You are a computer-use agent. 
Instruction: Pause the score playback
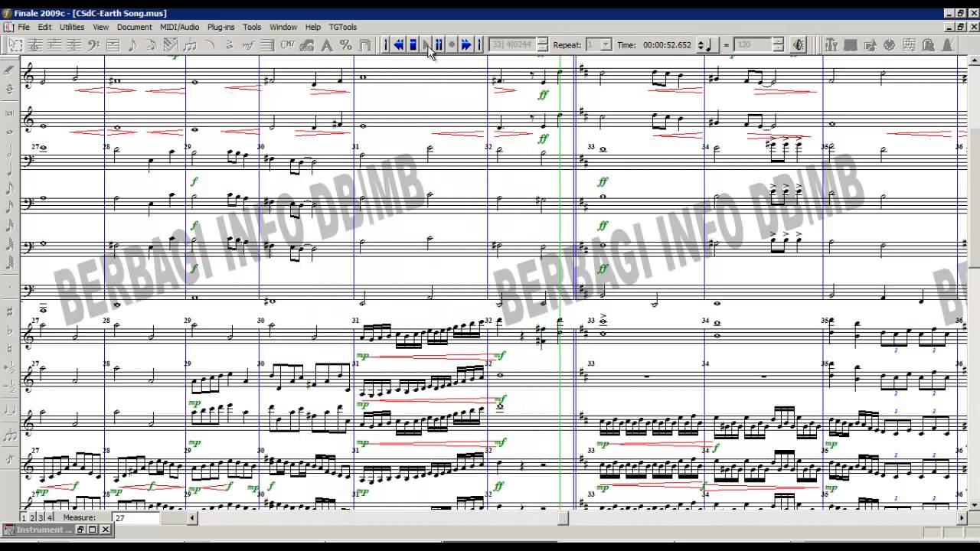439,45
